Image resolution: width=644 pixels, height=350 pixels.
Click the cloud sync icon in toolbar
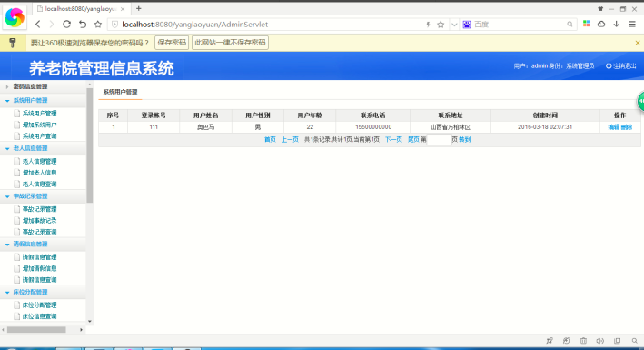click(x=601, y=25)
